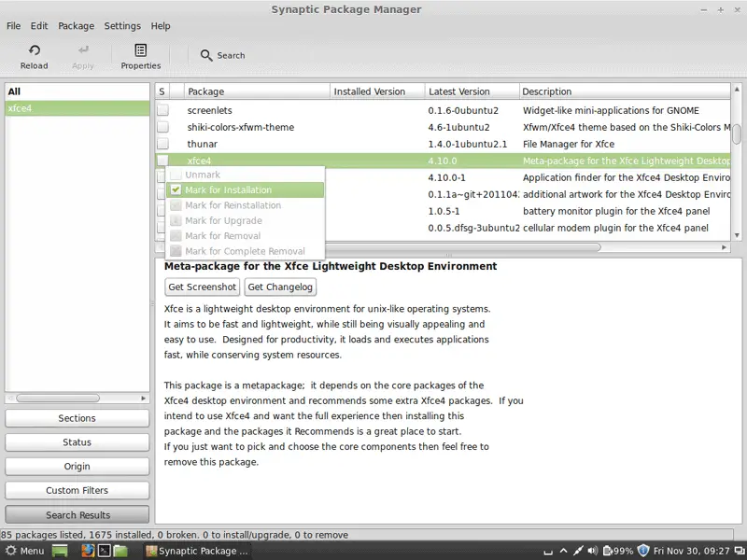Click the sidebar horizontal scrollbar thumb
The width and height of the screenshot is (747, 560).
click(58, 399)
